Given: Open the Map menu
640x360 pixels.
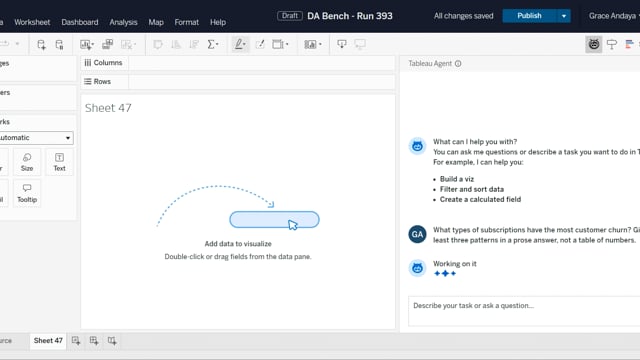Looking at the screenshot, I should point(156,22).
